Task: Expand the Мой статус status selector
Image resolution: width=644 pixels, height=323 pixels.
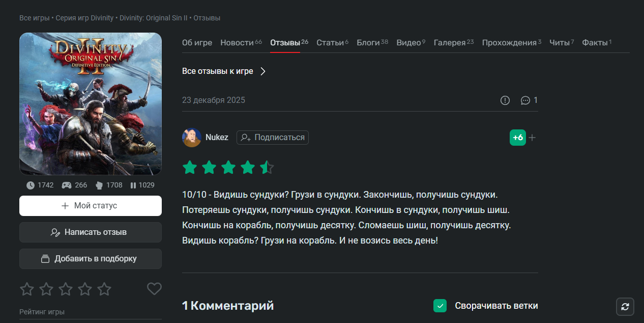Action: tap(91, 206)
